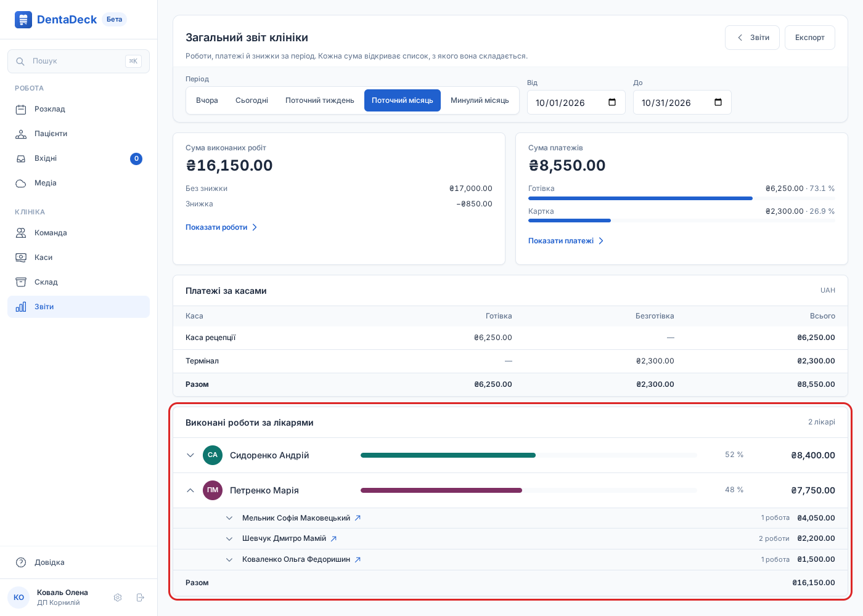The image size is (863, 616).
Task: Click the Склад warehouse icon
Action: click(x=21, y=282)
